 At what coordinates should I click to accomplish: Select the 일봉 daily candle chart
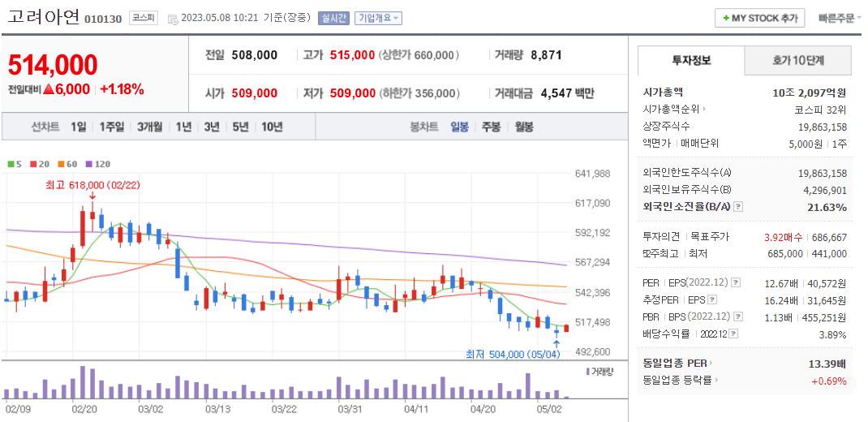coord(459,127)
